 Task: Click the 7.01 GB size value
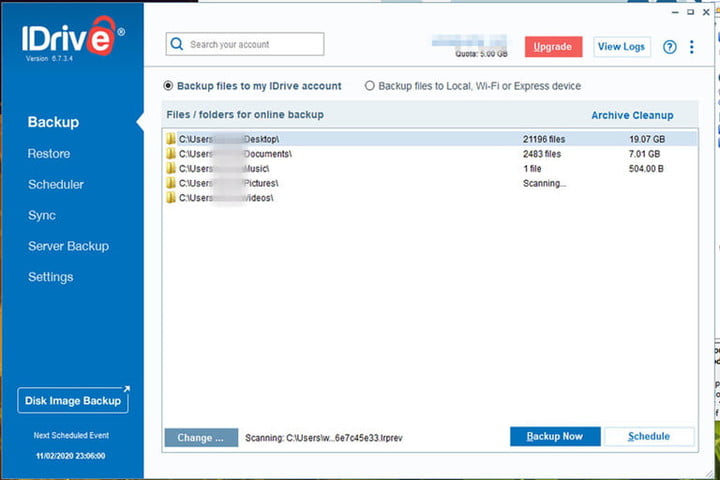[644, 154]
